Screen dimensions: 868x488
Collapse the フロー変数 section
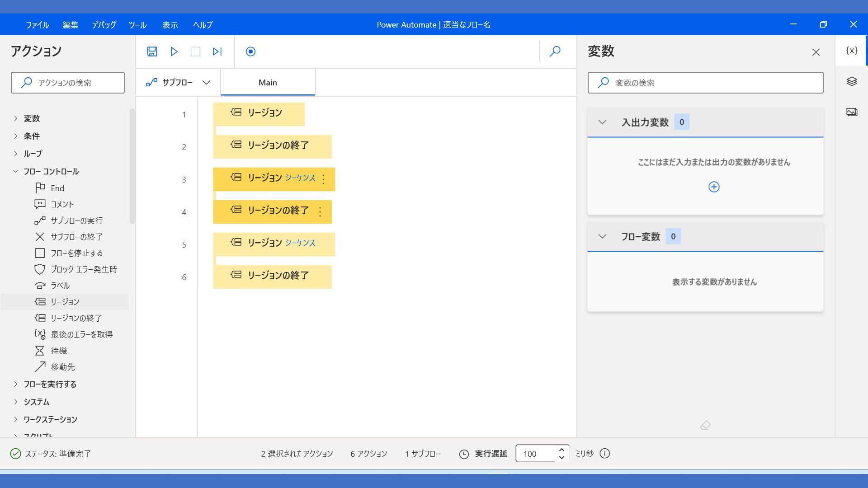pos(602,236)
